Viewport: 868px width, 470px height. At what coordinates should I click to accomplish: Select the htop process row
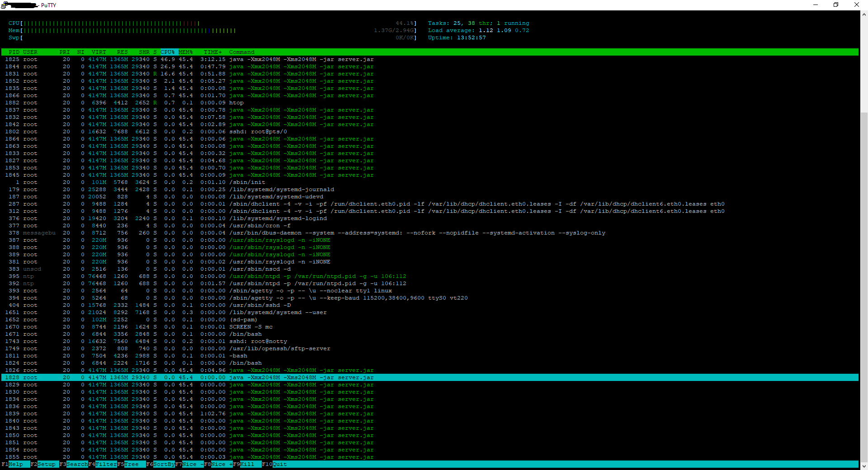point(236,103)
